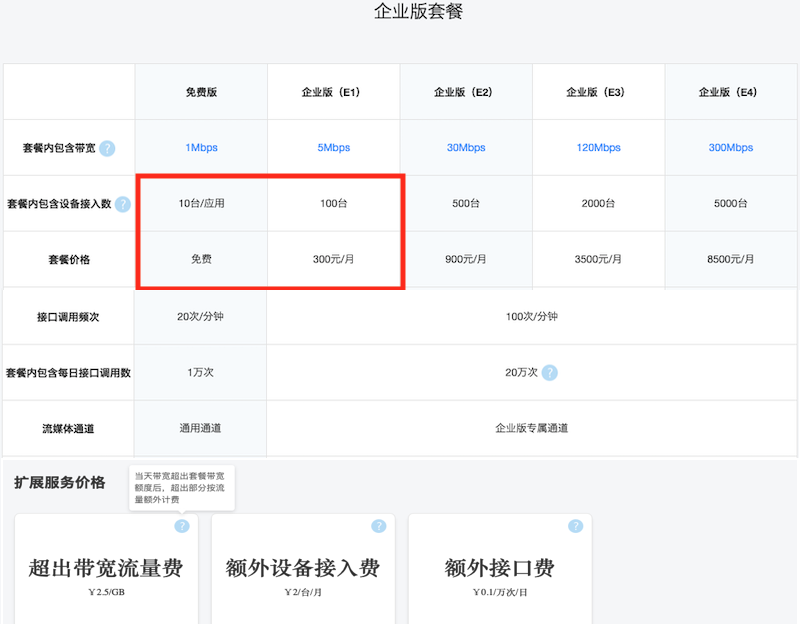Screen dimensions: 800x624
Task: Click help icon beside 套餐内包含带宽
Action: coord(107,148)
